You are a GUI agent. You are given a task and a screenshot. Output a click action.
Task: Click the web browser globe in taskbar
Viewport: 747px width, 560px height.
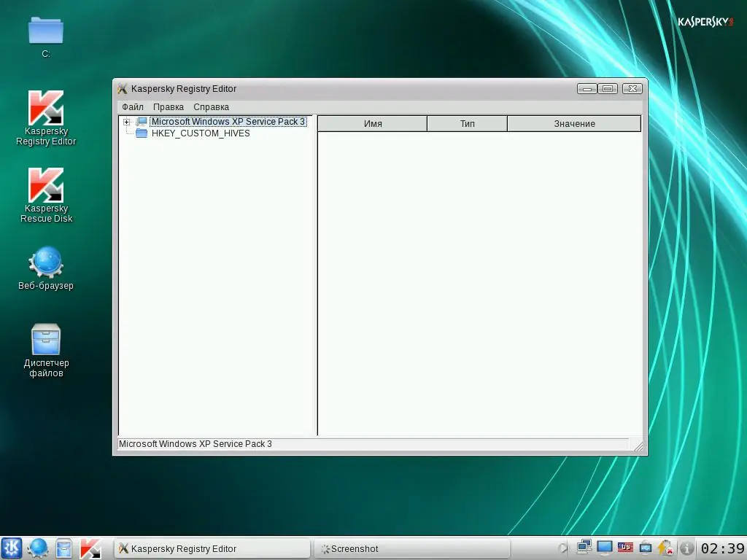tap(38, 548)
